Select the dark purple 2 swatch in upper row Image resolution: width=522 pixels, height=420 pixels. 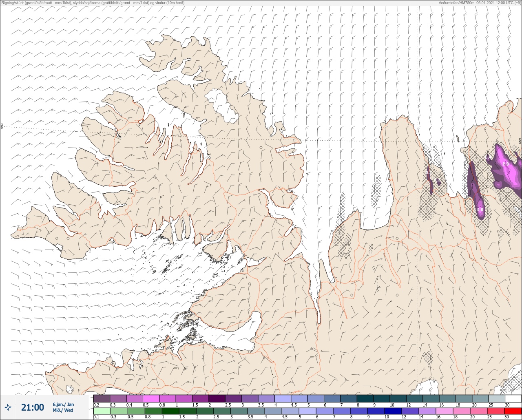217,398
